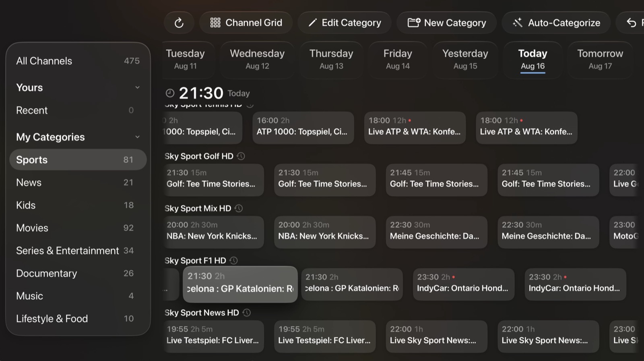Click the clock icon beside 21:30
This screenshot has width=644, height=361.
click(170, 93)
